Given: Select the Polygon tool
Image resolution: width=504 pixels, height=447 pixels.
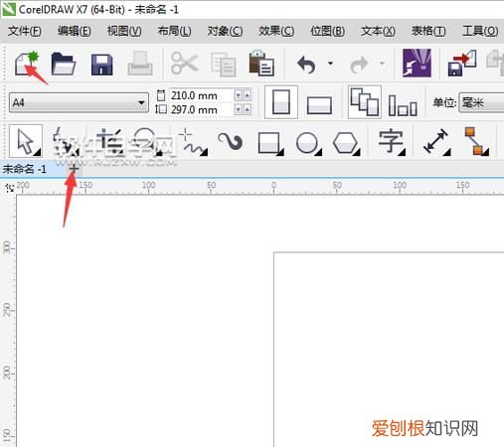Looking at the screenshot, I should [346, 143].
